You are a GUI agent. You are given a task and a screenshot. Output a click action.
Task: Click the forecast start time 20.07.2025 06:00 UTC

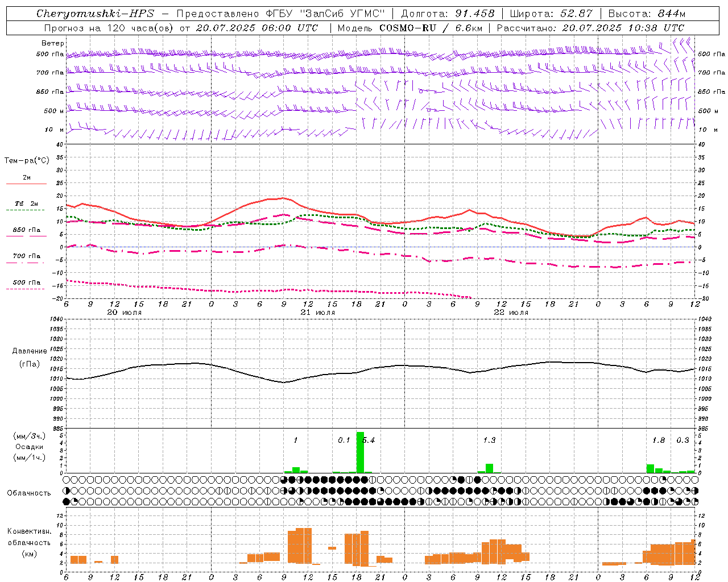(257, 28)
